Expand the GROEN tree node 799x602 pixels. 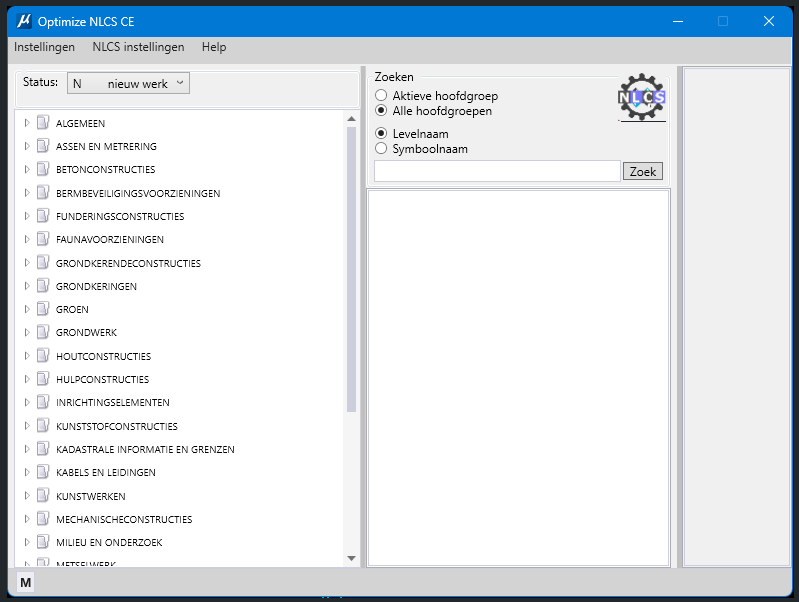(27, 309)
